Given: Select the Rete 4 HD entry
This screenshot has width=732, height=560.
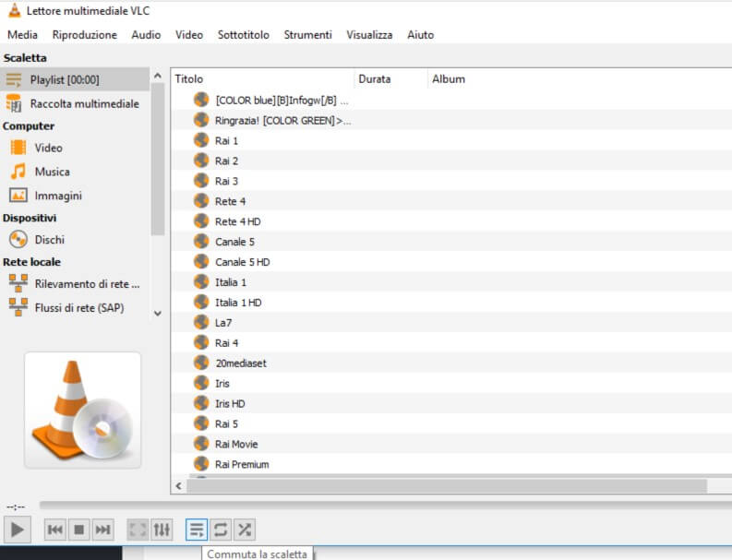Looking at the screenshot, I should [452, 221].
